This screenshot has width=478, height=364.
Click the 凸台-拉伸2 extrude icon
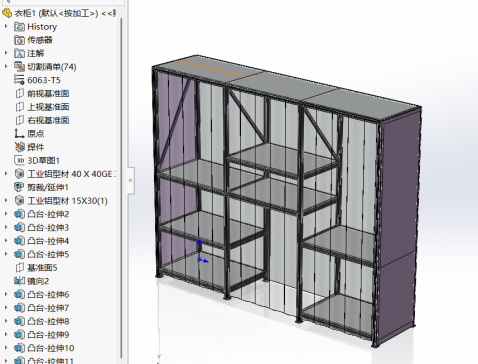19,214
